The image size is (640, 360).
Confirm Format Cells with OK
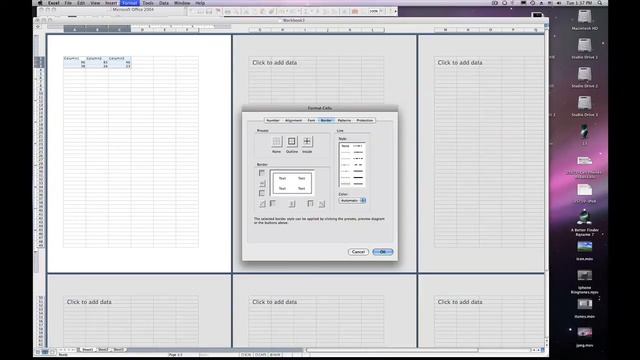pyautogui.click(x=383, y=252)
